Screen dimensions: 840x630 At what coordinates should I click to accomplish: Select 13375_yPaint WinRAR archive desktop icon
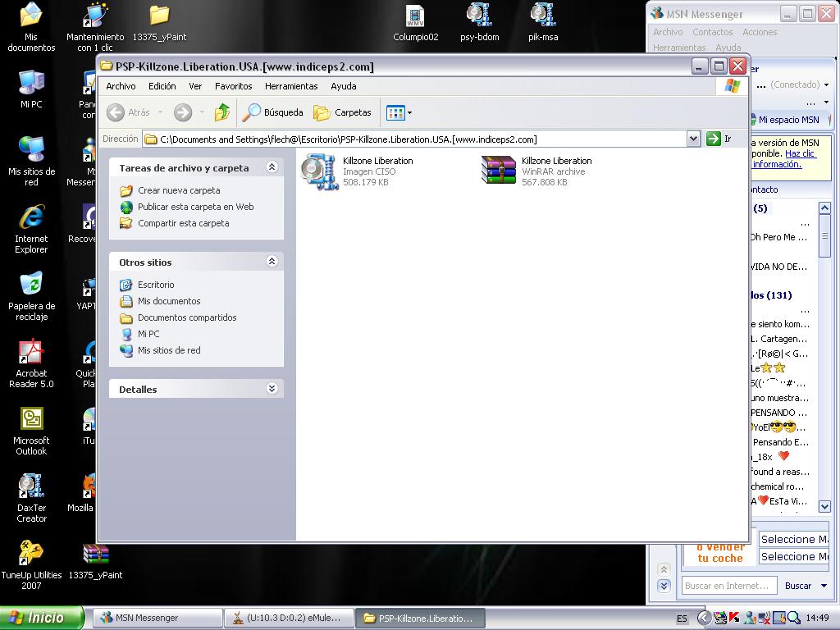tap(95, 561)
